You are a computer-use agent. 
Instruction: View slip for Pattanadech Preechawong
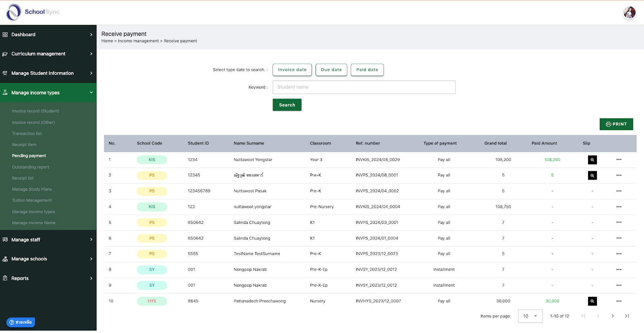click(592, 301)
